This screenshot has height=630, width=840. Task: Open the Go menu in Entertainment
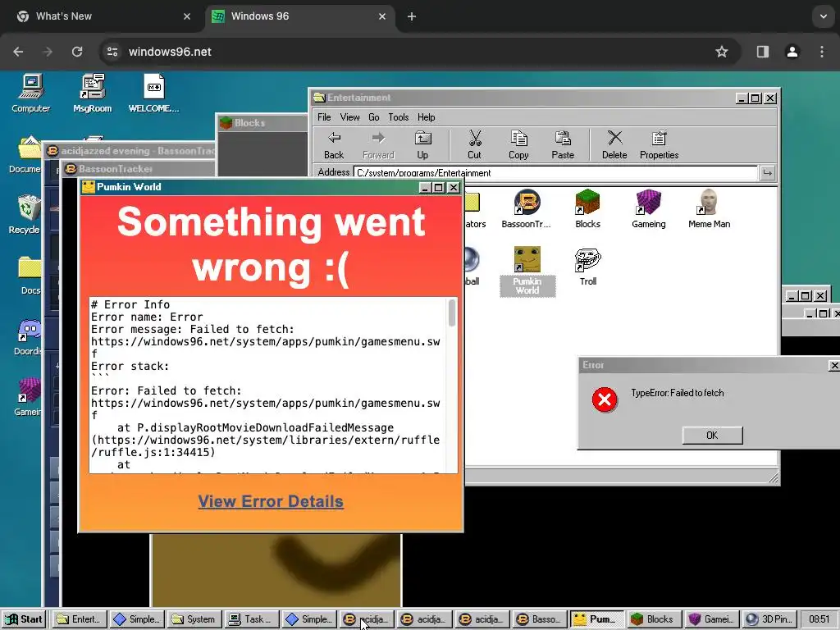coord(374,117)
